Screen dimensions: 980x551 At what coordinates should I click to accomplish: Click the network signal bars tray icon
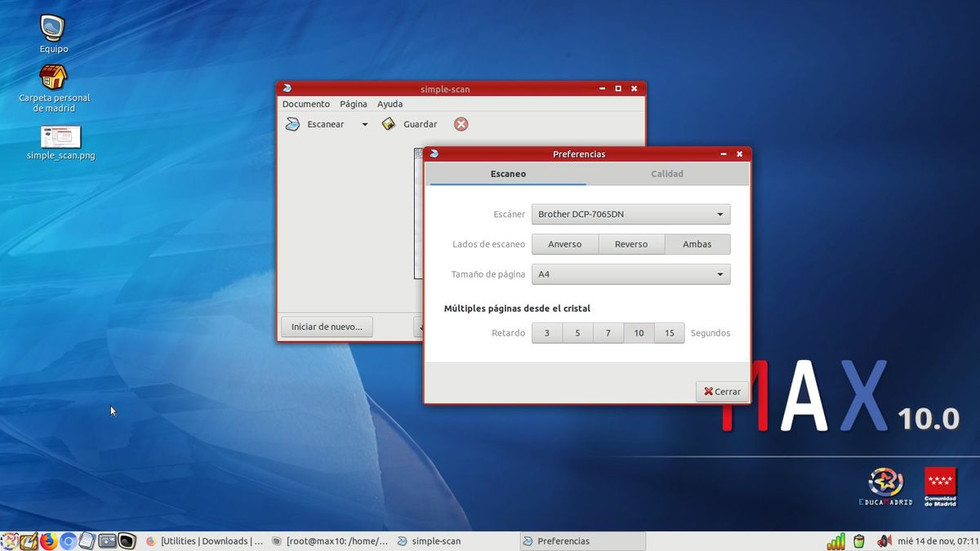click(x=835, y=541)
